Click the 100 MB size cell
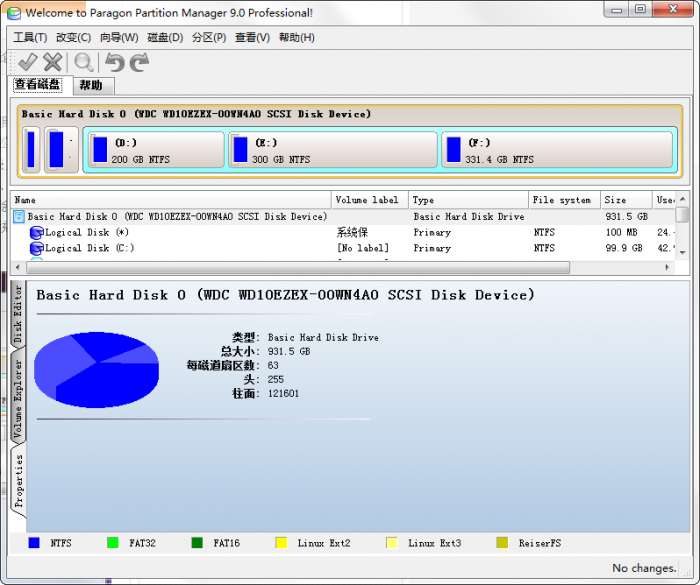This screenshot has width=700, height=585. pos(621,233)
